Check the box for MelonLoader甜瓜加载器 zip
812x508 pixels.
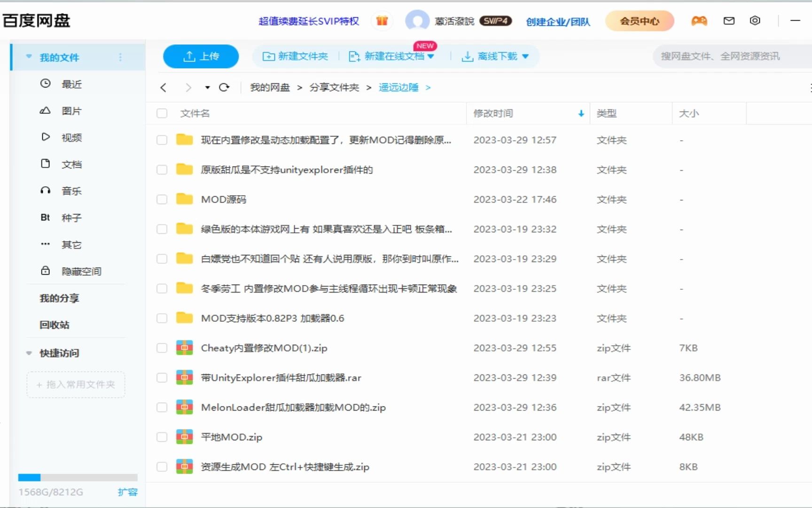click(162, 407)
